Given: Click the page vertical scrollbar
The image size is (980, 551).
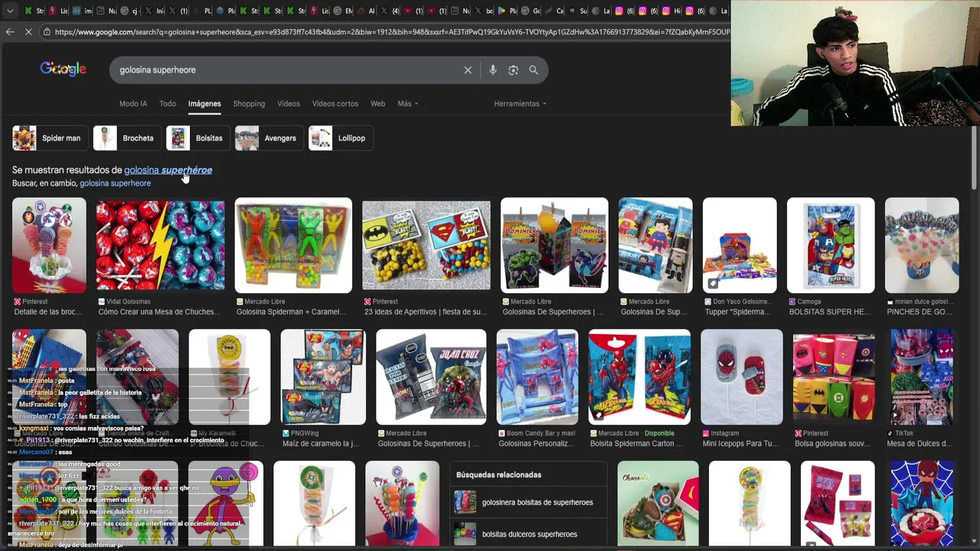Looking at the screenshot, I should click(975, 158).
